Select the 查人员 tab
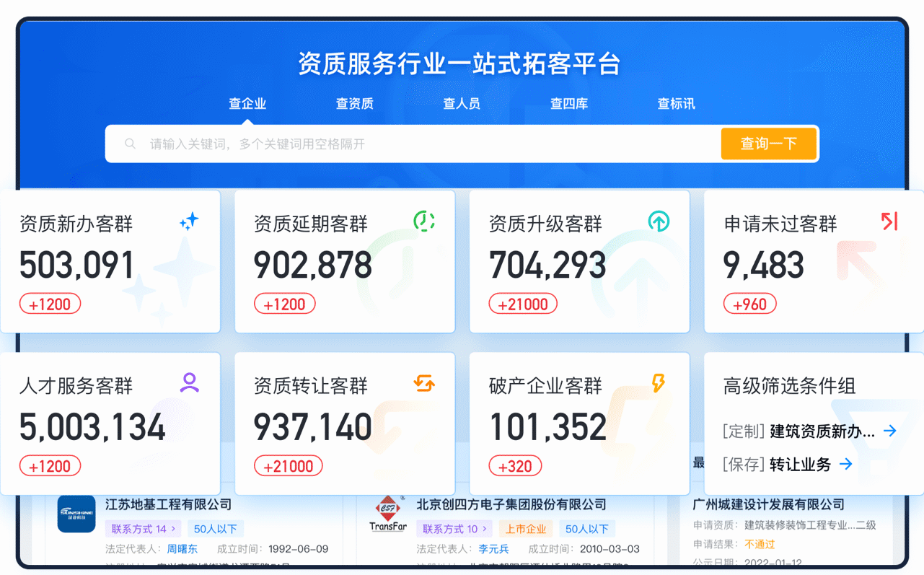The height and width of the screenshot is (575, 924). click(462, 104)
